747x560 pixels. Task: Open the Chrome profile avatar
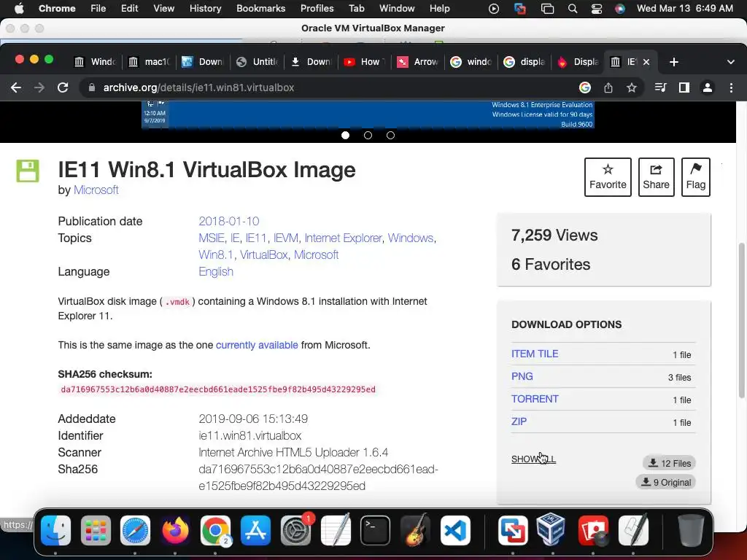(x=708, y=87)
